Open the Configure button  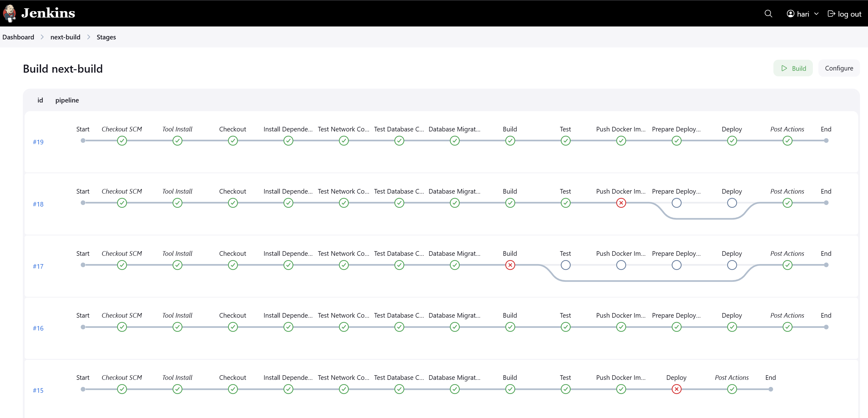click(x=839, y=68)
